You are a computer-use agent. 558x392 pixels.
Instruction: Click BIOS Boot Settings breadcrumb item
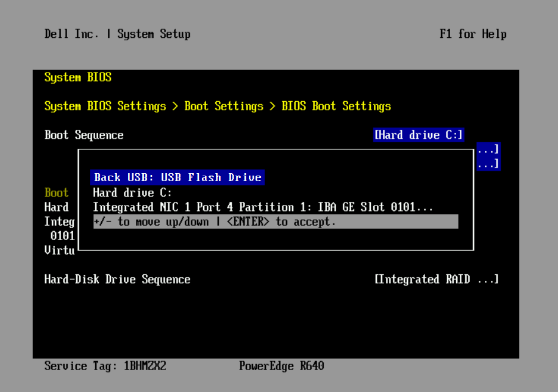pyautogui.click(x=336, y=106)
